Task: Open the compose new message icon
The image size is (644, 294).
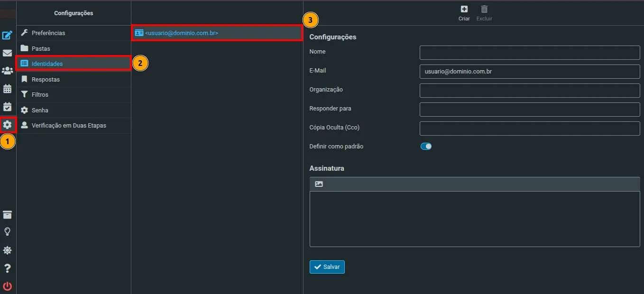Action: [x=7, y=35]
